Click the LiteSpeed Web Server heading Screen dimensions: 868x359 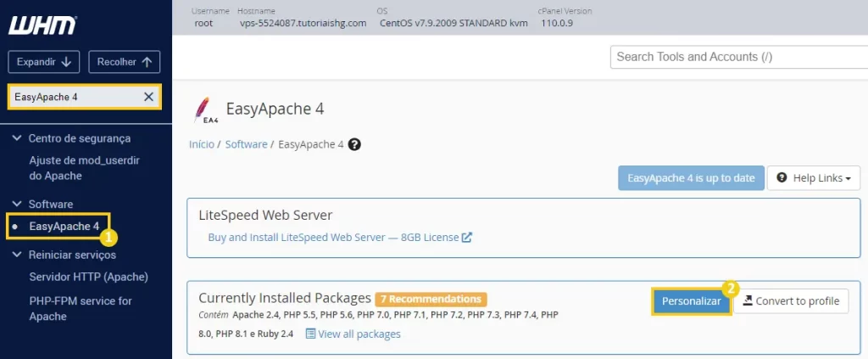click(x=265, y=215)
